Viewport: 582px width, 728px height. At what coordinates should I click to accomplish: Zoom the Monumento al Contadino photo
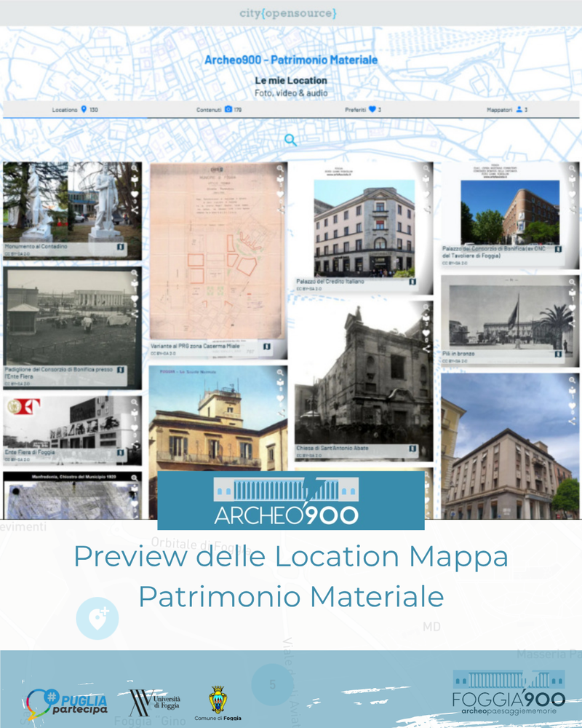pyautogui.click(x=135, y=169)
